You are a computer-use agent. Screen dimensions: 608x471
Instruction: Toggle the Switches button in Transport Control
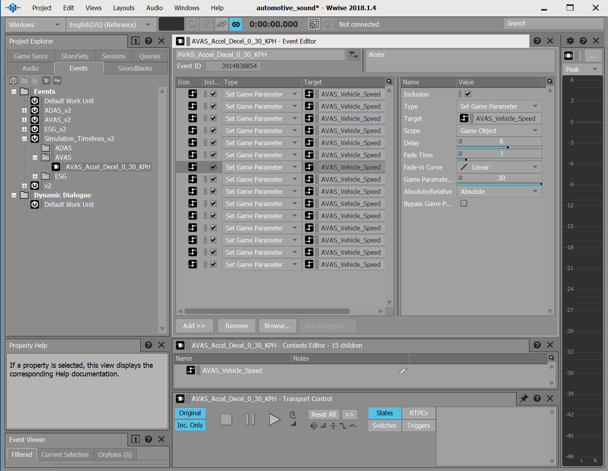tap(384, 426)
